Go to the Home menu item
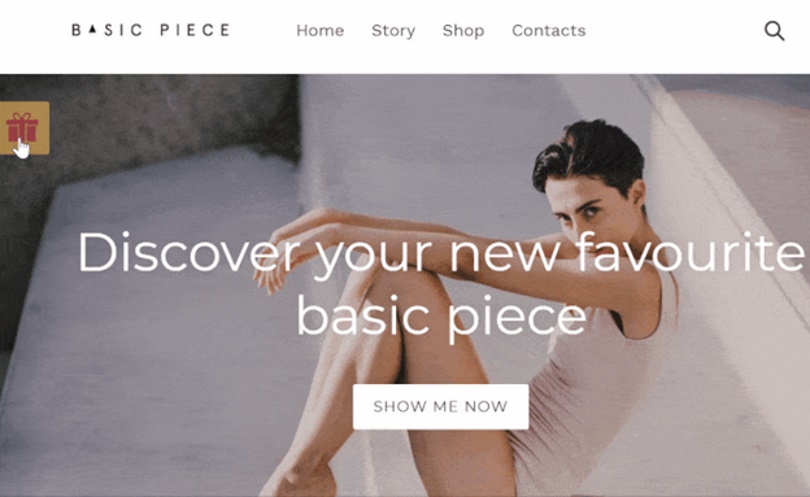Image resolution: width=810 pixels, height=497 pixels. [320, 30]
